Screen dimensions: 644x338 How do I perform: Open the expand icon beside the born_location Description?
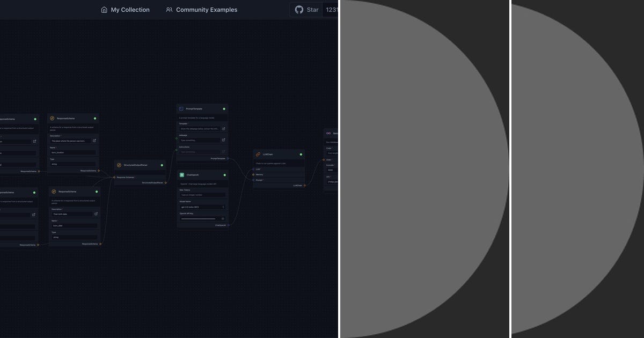(x=94, y=140)
